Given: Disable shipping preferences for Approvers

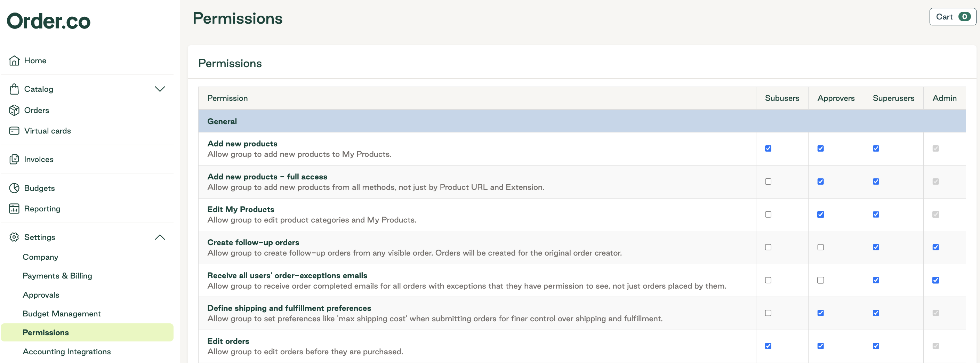Looking at the screenshot, I should [x=821, y=313].
